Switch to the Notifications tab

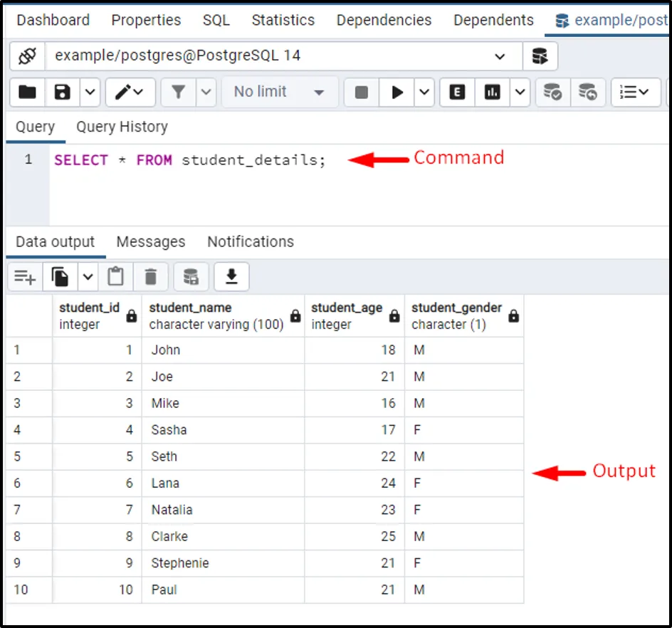[x=250, y=242]
